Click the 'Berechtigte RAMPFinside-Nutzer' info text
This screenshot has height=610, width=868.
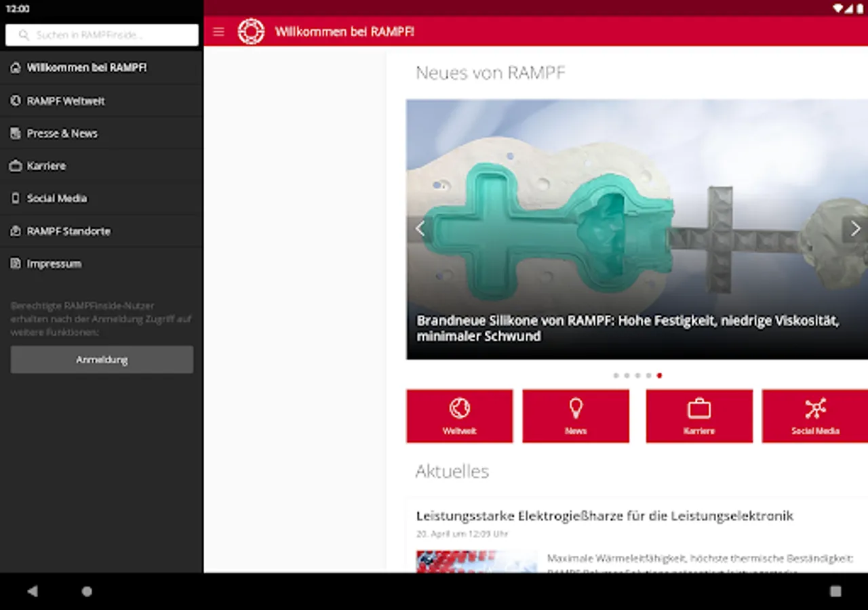point(101,319)
